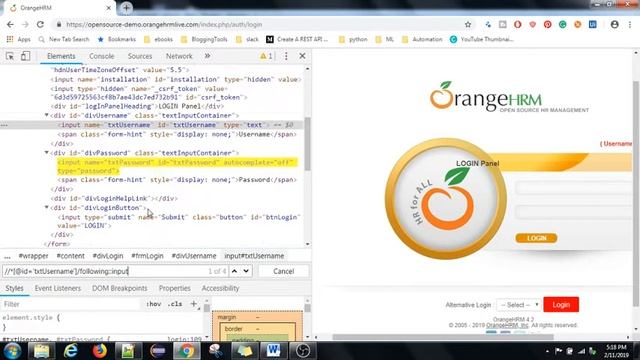This screenshot has width=640, height=360.
Task: Open a new browser tab with the plus button
Action: coord(126,7)
